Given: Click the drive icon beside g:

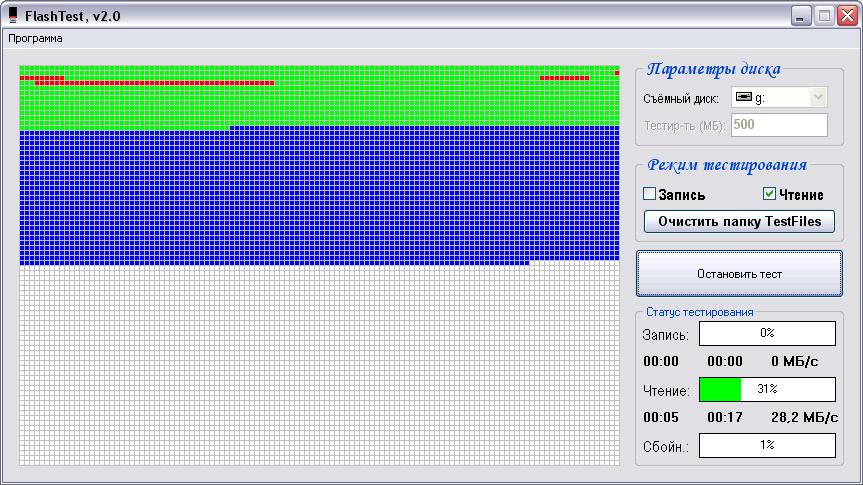Looking at the screenshot, I should pyautogui.click(x=743, y=97).
